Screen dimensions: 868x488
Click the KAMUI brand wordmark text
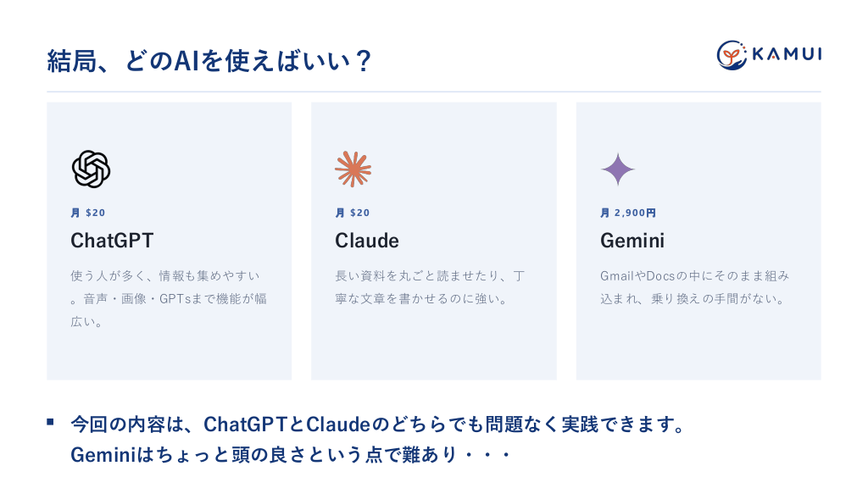click(787, 53)
